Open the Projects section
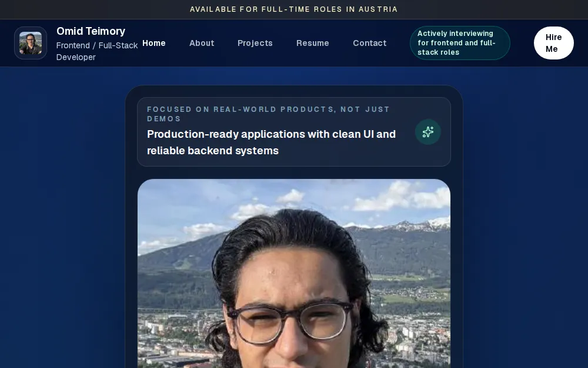 pyautogui.click(x=255, y=43)
